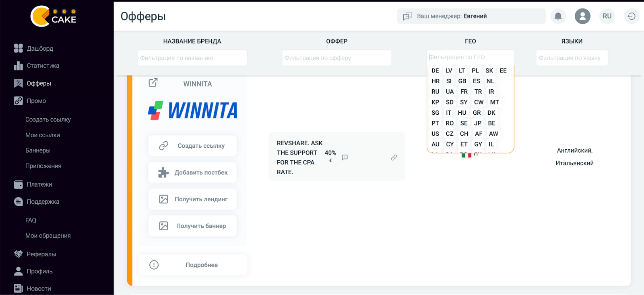The width and height of the screenshot is (644, 295).
Task: Click the external link icon next to WINNITA
Action: 153,83
